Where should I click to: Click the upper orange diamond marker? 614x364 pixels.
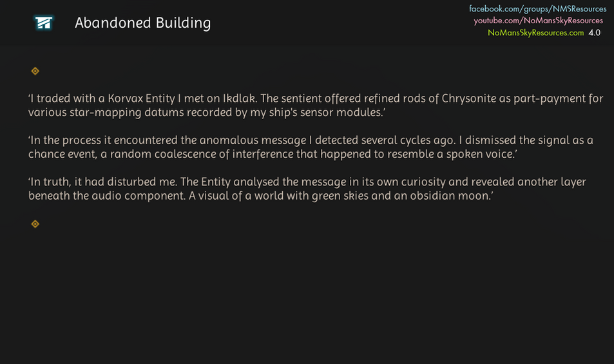click(x=35, y=71)
